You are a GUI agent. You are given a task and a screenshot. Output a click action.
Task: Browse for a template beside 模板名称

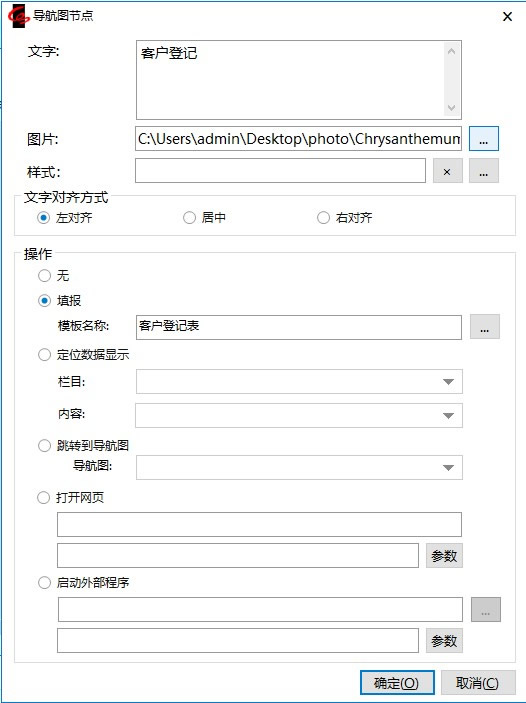pyautogui.click(x=484, y=327)
